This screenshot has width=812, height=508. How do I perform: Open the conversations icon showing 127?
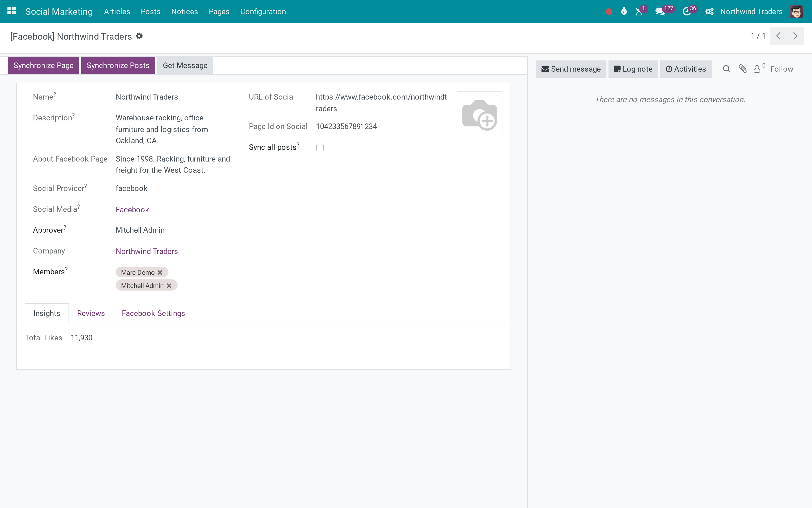tap(660, 12)
